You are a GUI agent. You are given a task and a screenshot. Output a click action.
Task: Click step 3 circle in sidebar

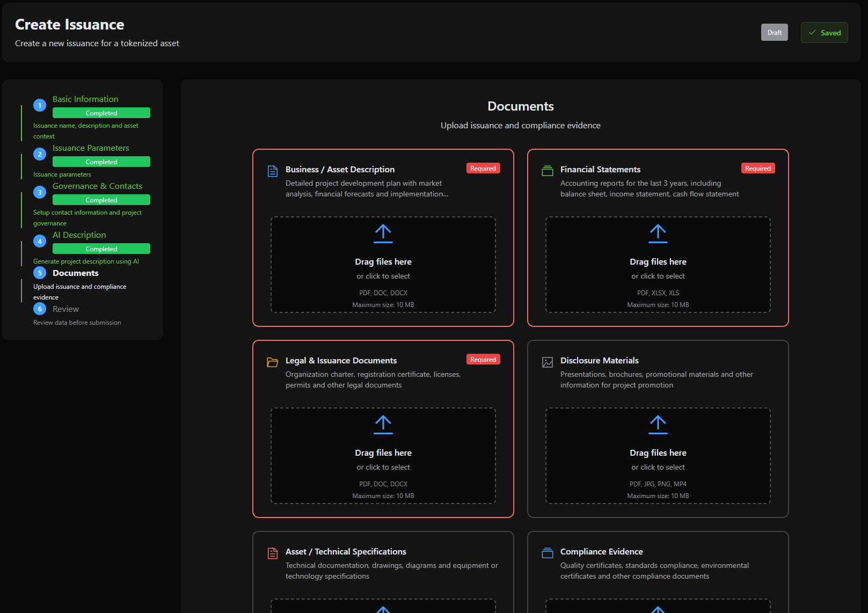[x=40, y=192]
